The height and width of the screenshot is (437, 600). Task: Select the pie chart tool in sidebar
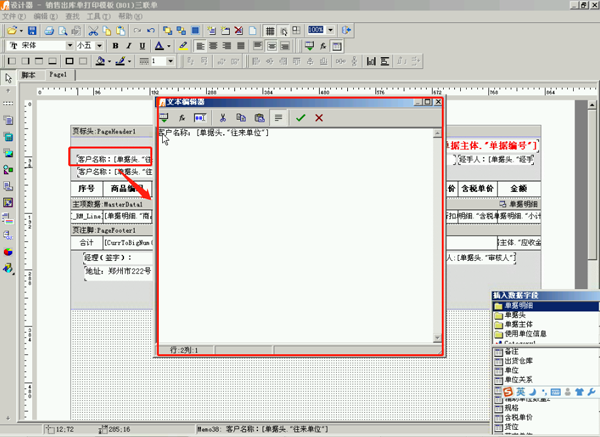8,252
